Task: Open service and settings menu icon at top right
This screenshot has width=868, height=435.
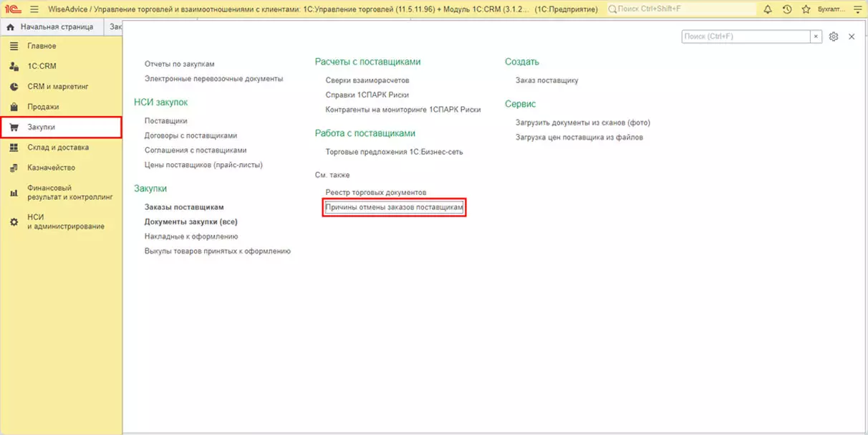Action: click(858, 9)
